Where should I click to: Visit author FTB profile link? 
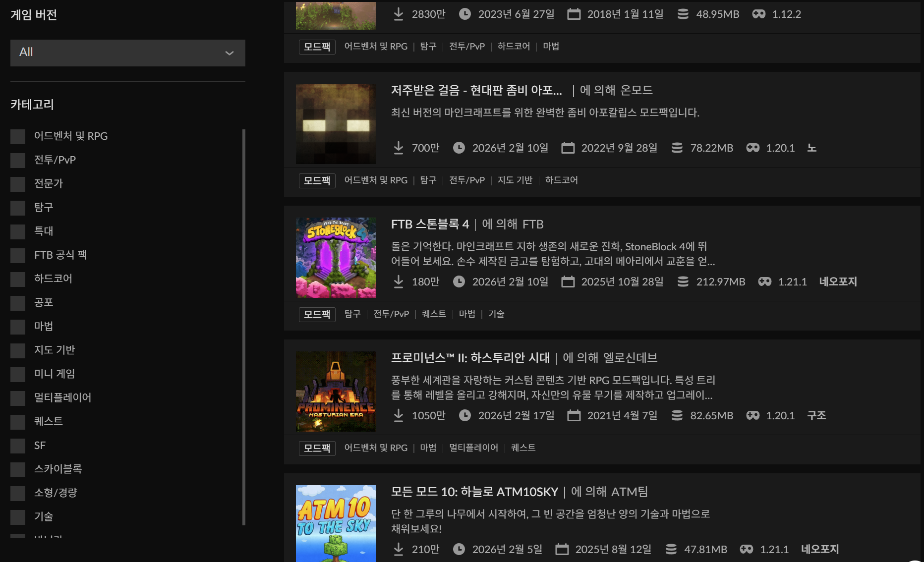(x=533, y=225)
